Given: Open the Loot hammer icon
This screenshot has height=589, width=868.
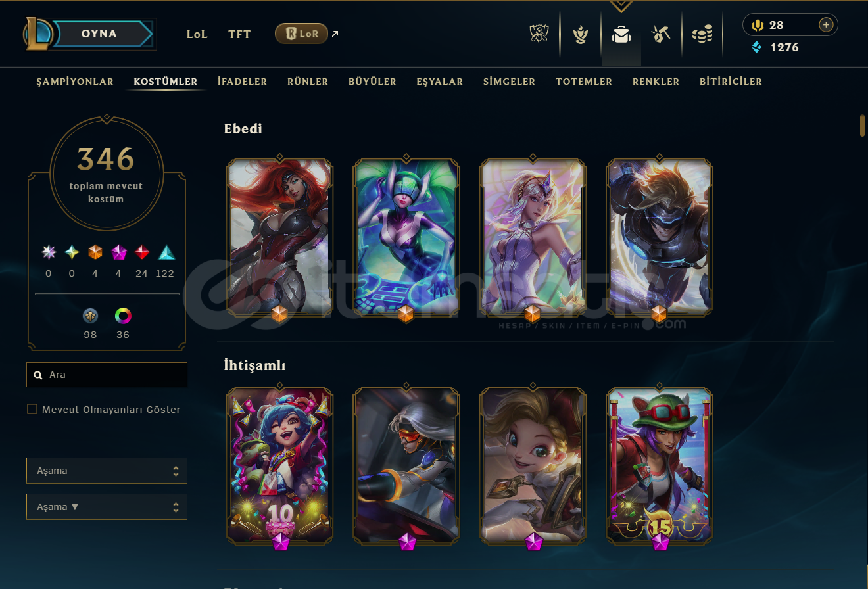Looking at the screenshot, I should 661,34.
